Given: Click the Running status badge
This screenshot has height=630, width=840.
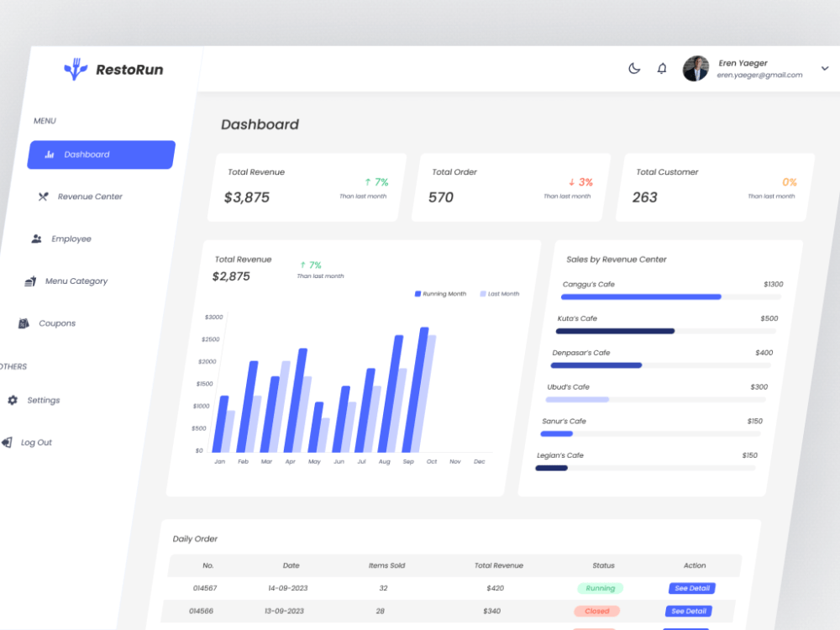Looking at the screenshot, I should point(601,588).
